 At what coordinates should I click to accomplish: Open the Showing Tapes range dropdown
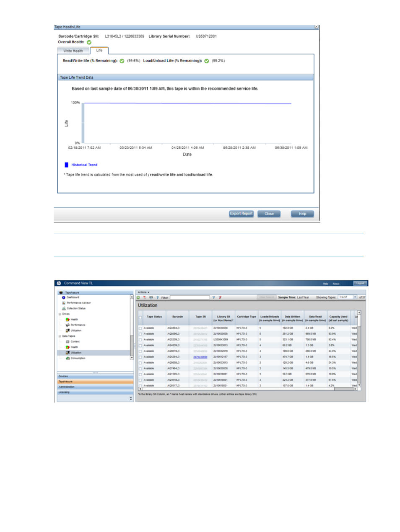(x=355, y=297)
